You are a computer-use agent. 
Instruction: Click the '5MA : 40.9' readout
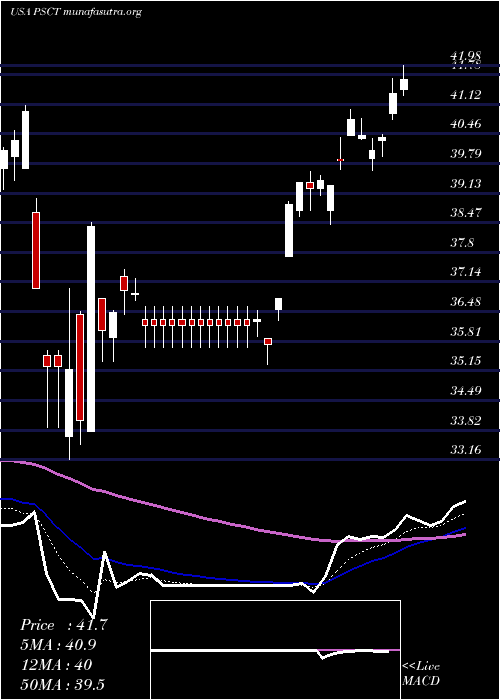pos(58,645)
